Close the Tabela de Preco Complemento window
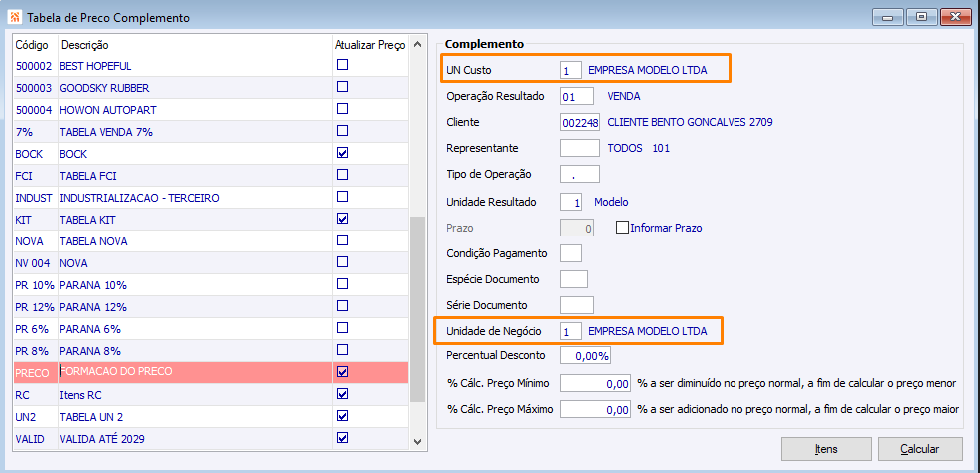Image resolution: width=980 pixels, height=473 pixels. coord(955,17)
